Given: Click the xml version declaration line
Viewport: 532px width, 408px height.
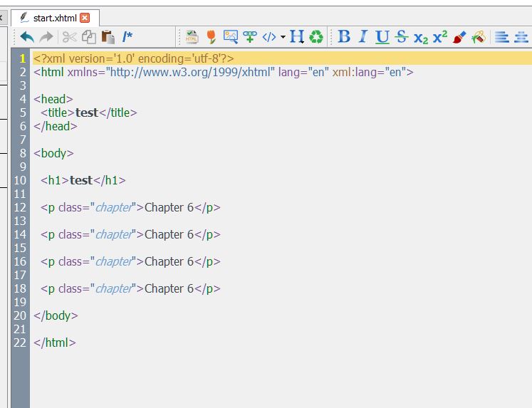Looking at the screenshot, I should (x=134, y=58).
